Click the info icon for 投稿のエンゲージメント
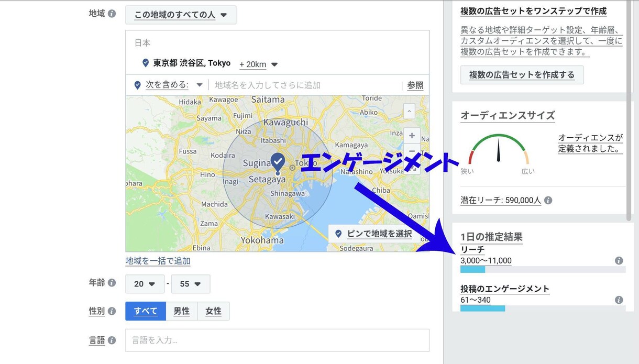639x364 pixels. tap(619, 300)
